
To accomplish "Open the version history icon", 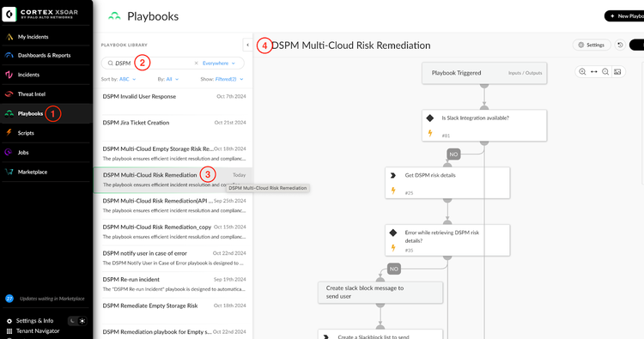I will point(620,45).
